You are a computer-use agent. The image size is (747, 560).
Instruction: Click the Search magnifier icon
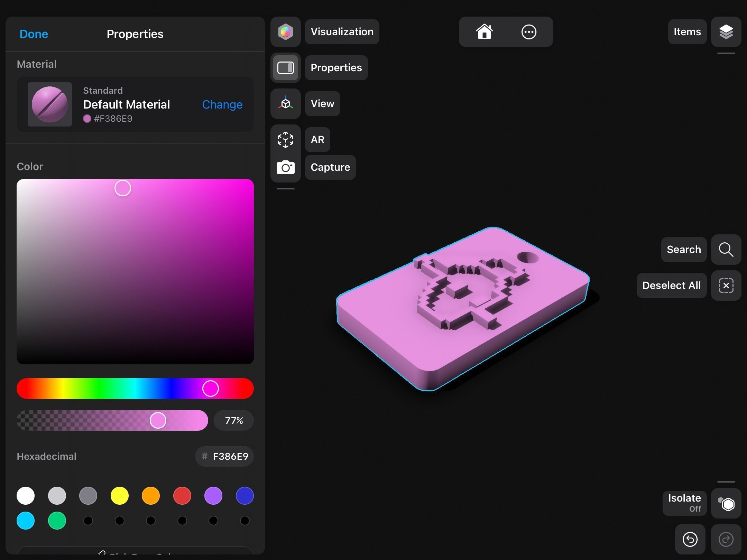coord(726,250)
